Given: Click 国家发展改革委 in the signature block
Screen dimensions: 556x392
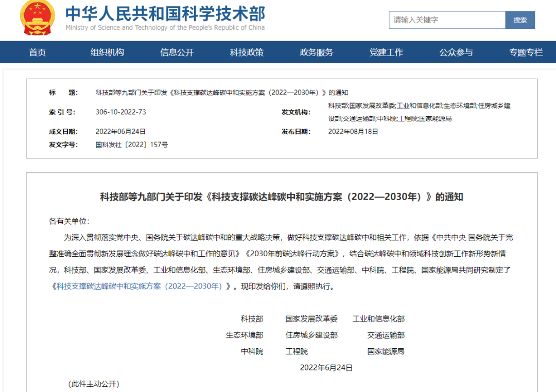Looking at the screenshot, I should pos(311,319).
